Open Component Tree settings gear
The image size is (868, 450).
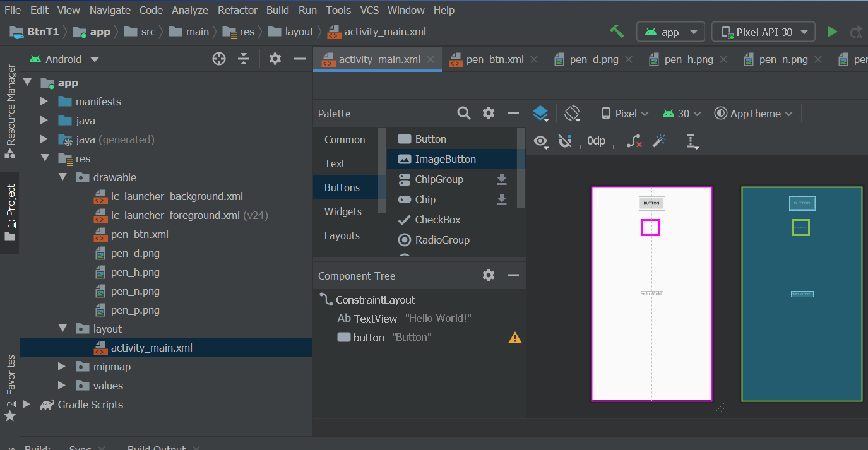[489, 275]
